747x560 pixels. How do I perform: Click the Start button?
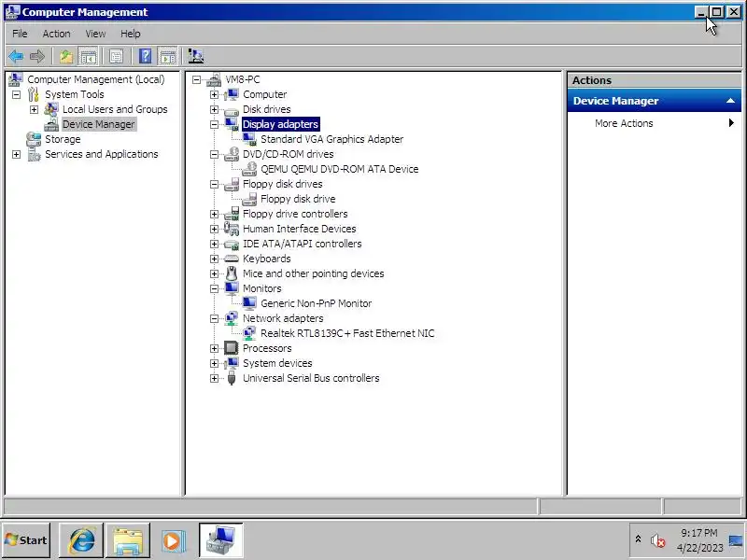[x=26, y=540]
